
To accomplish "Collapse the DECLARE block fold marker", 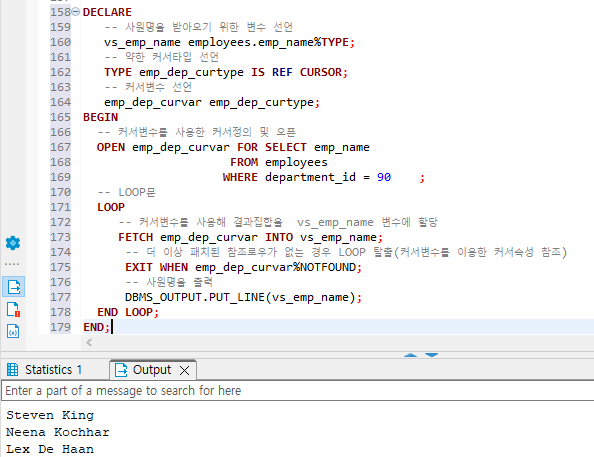I will coord(76,12).
